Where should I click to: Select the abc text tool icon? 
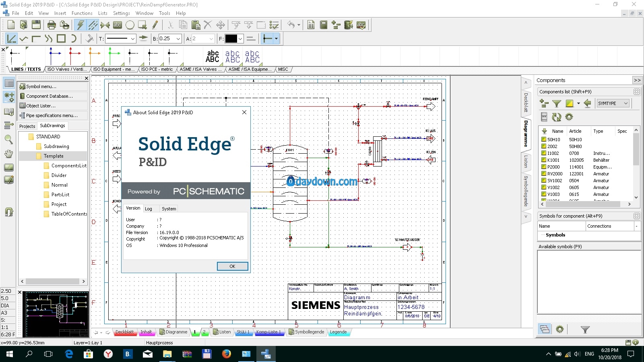coord(118,25)
